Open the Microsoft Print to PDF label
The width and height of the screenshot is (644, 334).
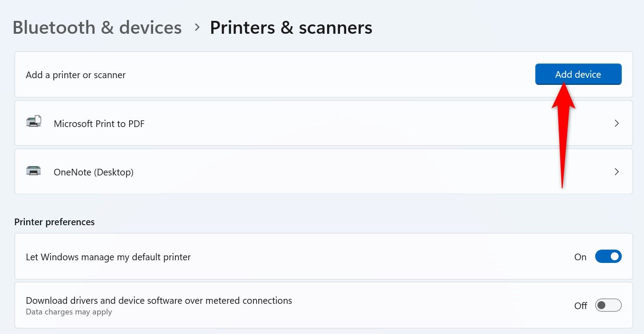pyautogui.click(x=99, y=124)
